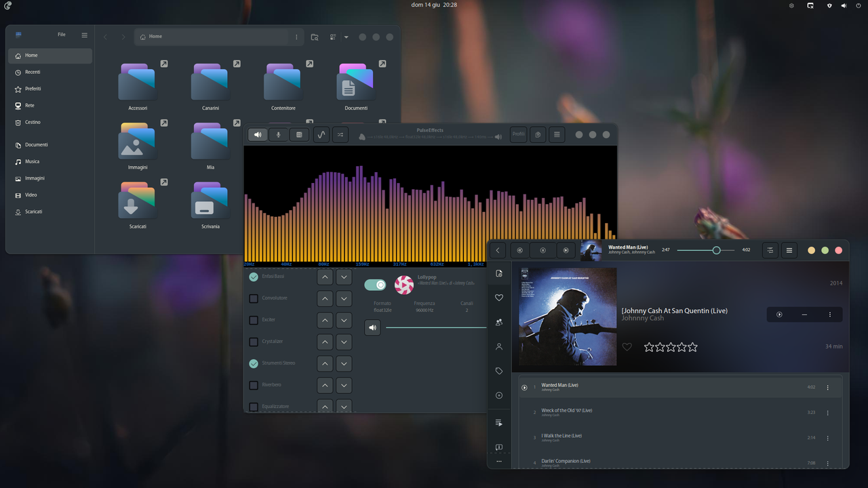Skip to next track in Lollypop
The width and height of the screenshot is (868, 488).
pos(566,250)
